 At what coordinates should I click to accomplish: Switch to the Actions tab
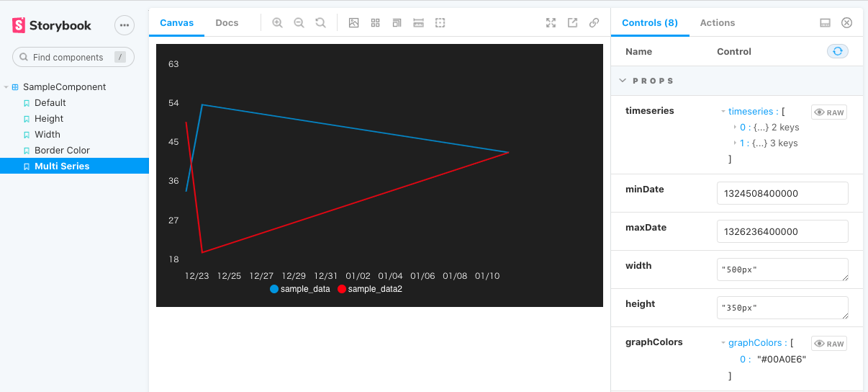click(718, 22)
